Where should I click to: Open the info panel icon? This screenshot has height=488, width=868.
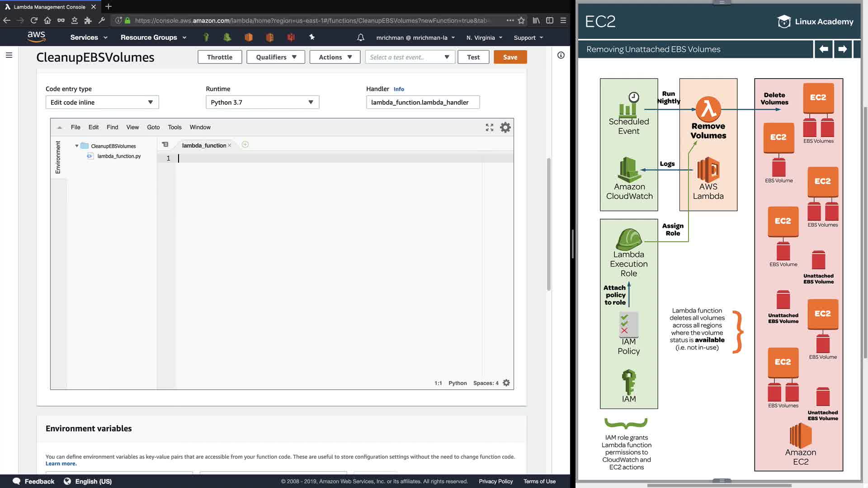point(561,55)
